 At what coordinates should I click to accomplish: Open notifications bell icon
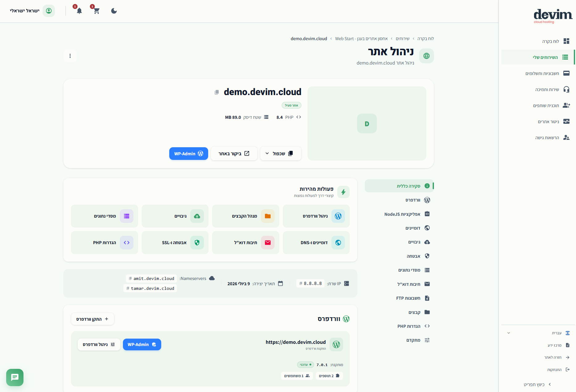click(x=79, y=11)
